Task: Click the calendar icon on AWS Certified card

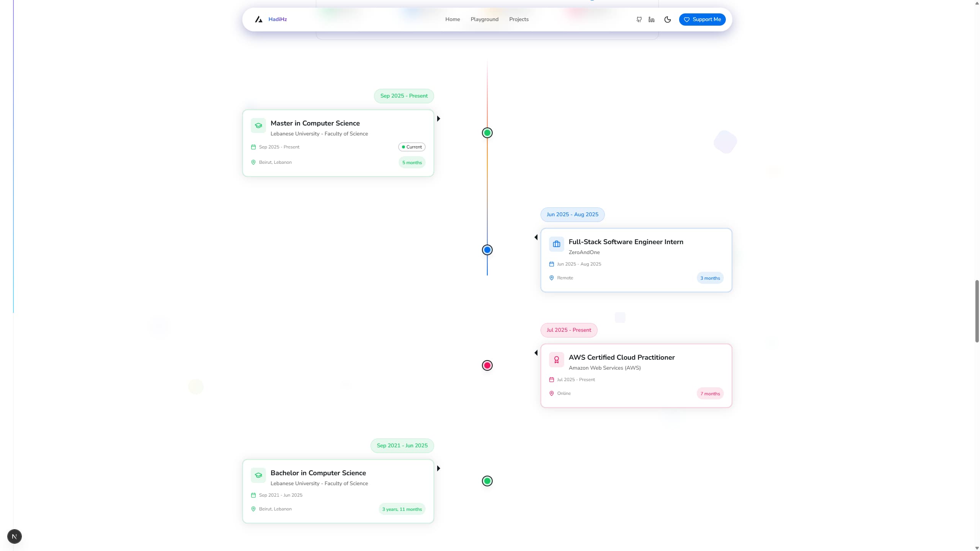Action: click(x=551, y=379)
